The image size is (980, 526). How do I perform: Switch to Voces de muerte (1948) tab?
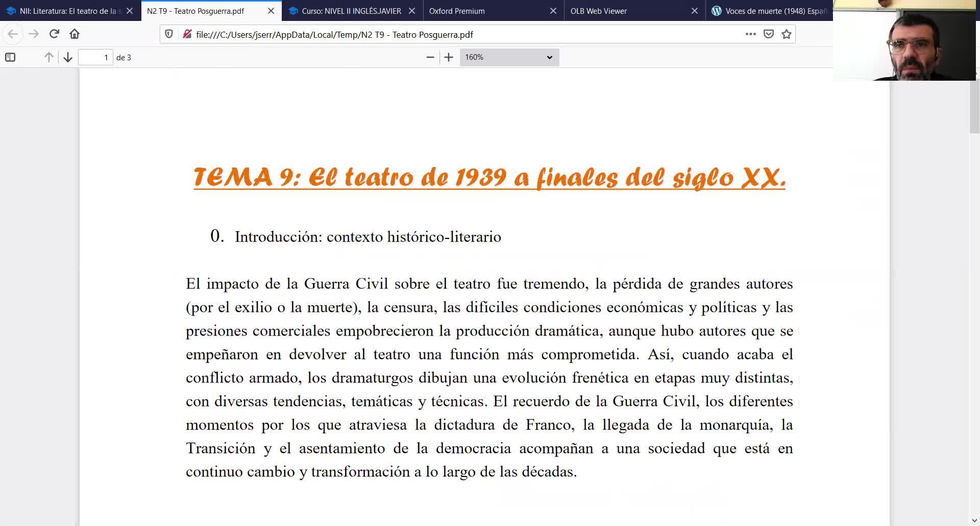[x=769, y=11]
